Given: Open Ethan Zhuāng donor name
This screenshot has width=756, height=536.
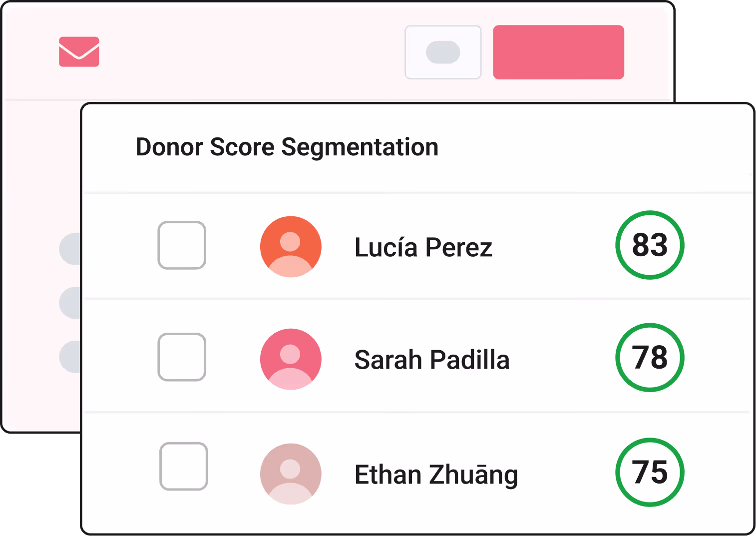Looking at the screenshot, I should (x=436, y=475).
